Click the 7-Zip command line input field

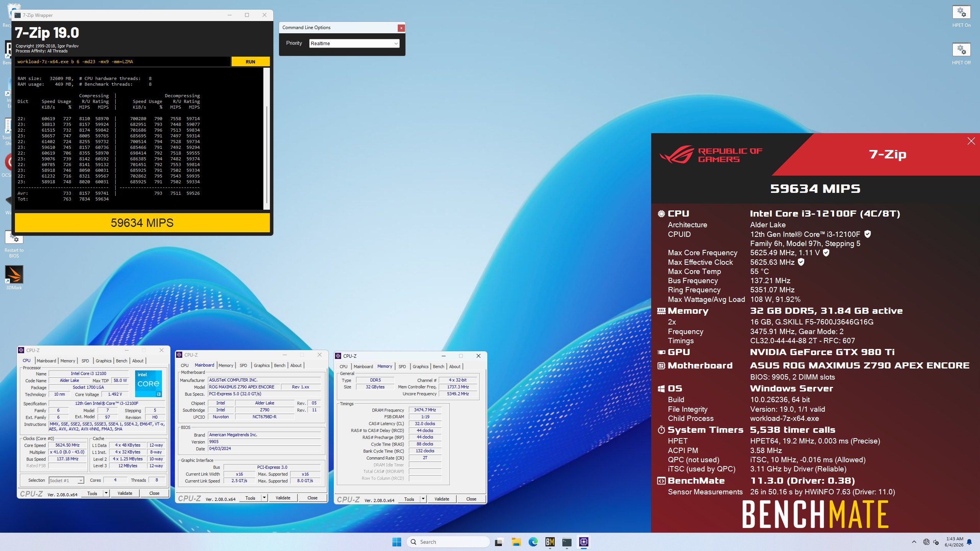point(122,62)
